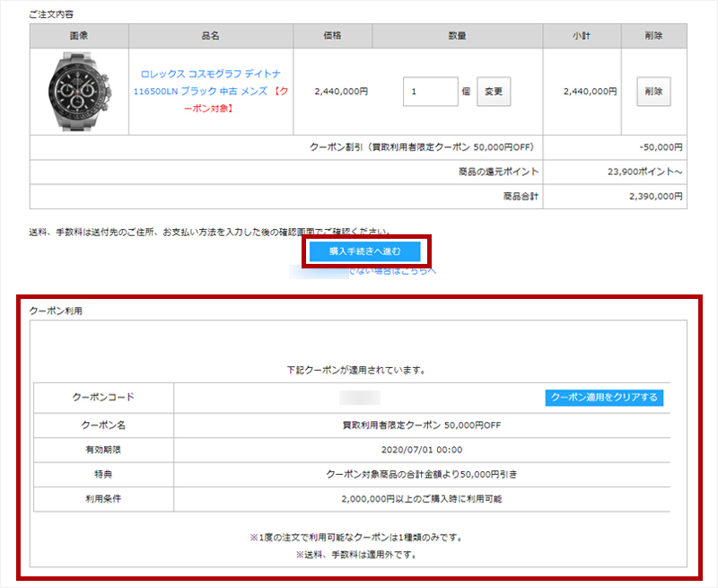Click the 削除 column header

coord(653,36)
